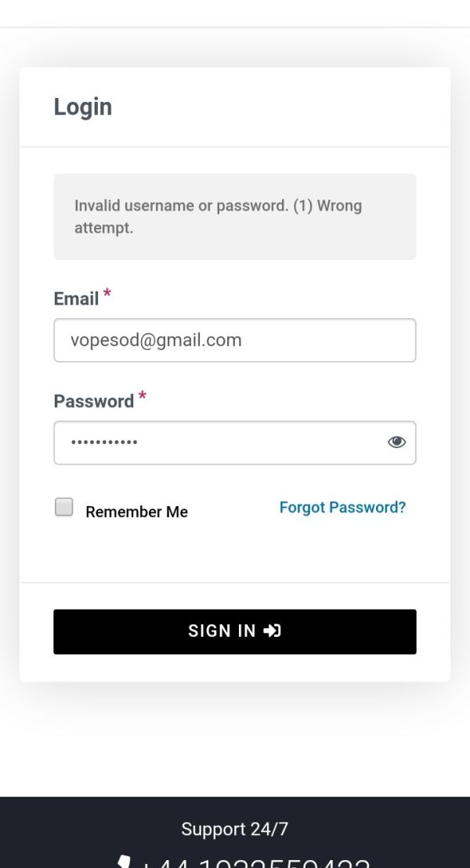Tick the Remember Me checkbox

point(63,507)
